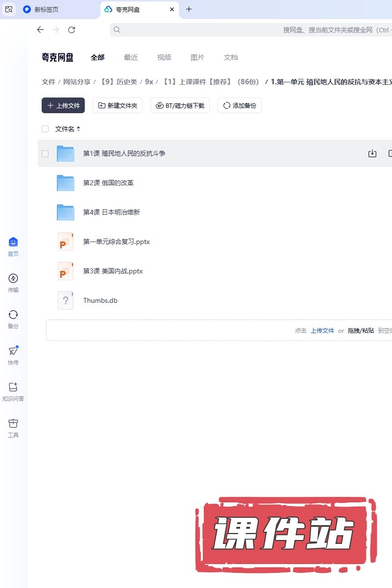Click the 上传文件 upload button
392x588 pixels.
pyautogui.click(x=63, y=105)
